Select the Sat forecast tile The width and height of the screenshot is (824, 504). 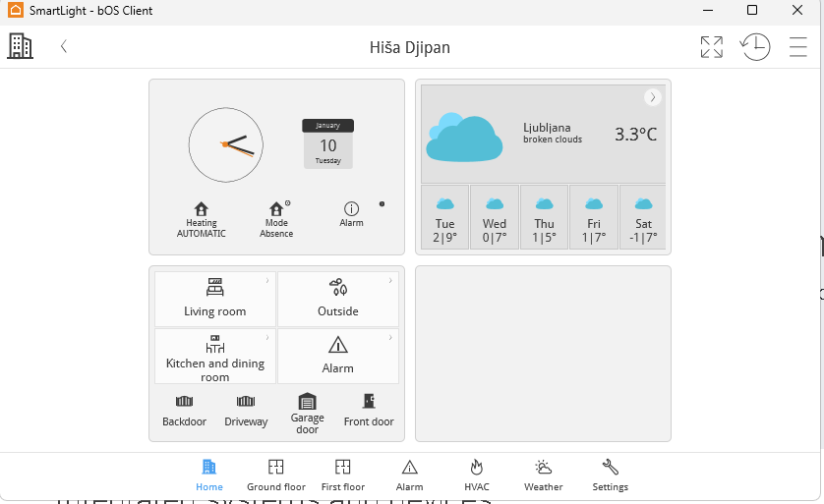click(643, 217)
